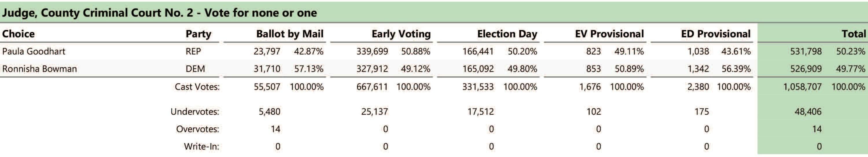Click the Early Voting column header
This screenshot has height=157, width=868.
tap(401, 34)
